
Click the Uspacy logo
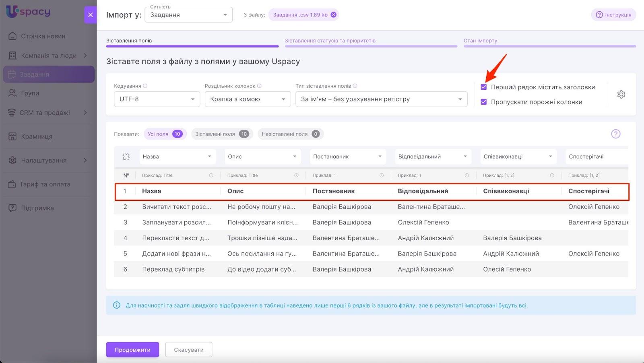[28, 12]
